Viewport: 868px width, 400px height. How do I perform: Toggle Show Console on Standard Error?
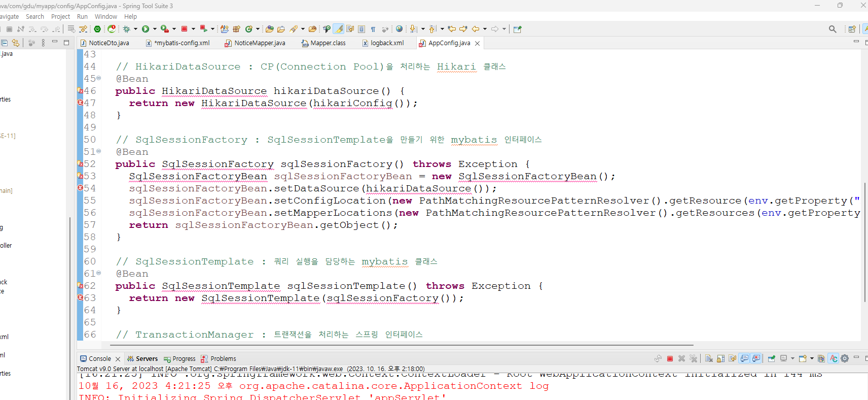756,358
